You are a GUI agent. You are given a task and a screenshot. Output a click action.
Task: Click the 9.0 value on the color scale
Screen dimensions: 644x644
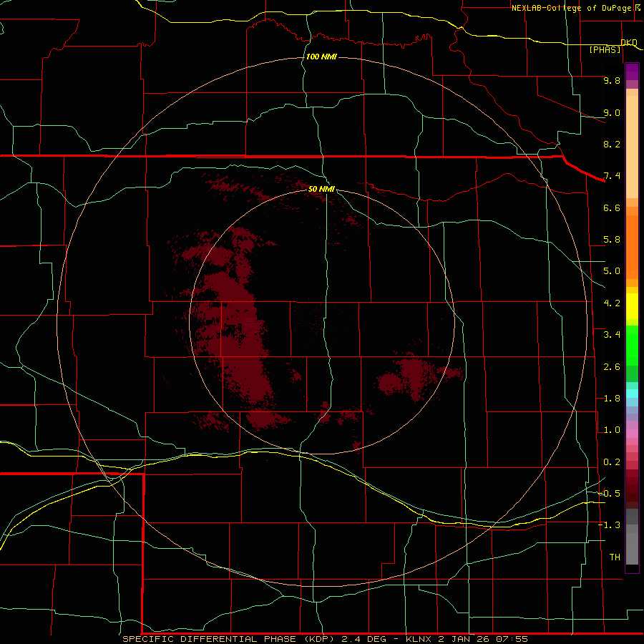tap(612, 112)
